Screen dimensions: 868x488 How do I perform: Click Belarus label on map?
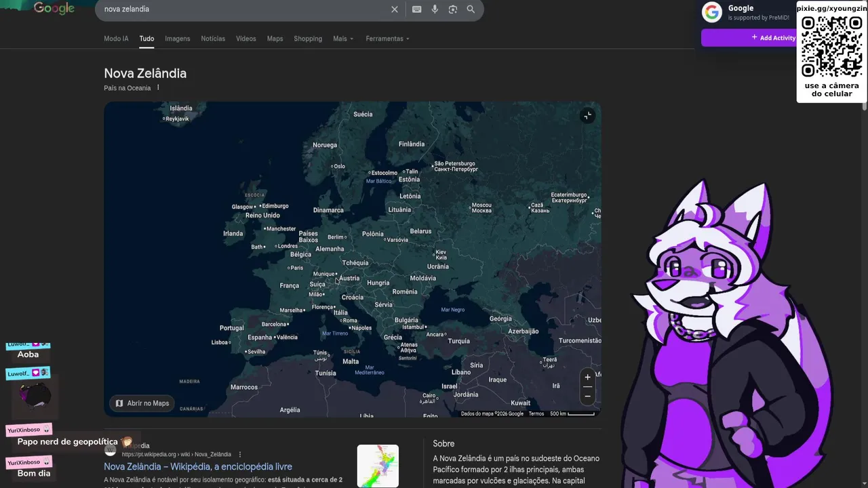pos(420,231)
